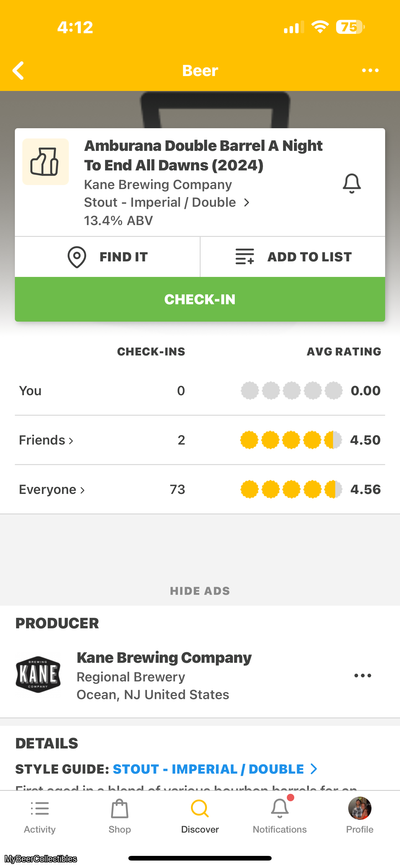Open Kane Brewing Company logo
This screenshot has height=868, width=400.
(38, 675)
